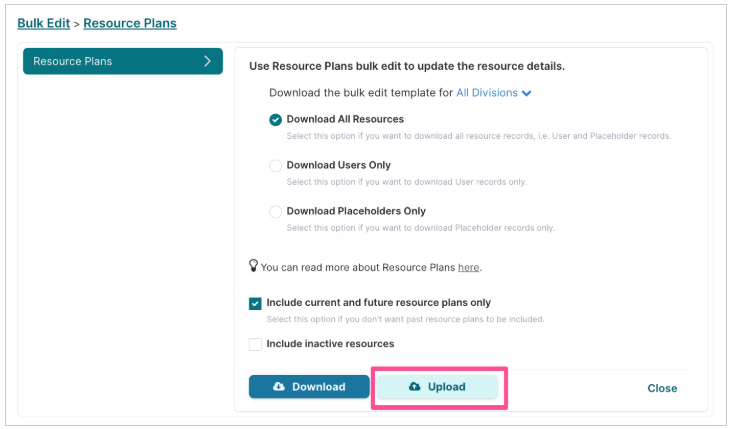This screenshot has height=429, width=731.
Task: Click the chevron next to All Divisions
Action: pyautogui.click(x=527, y=93)
